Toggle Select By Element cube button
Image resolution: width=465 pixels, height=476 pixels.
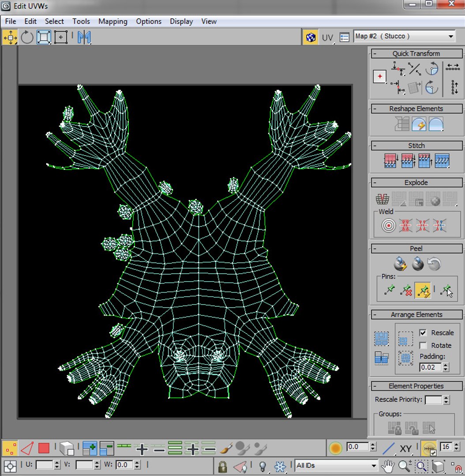pyautogui.click(x=67, y=448)
